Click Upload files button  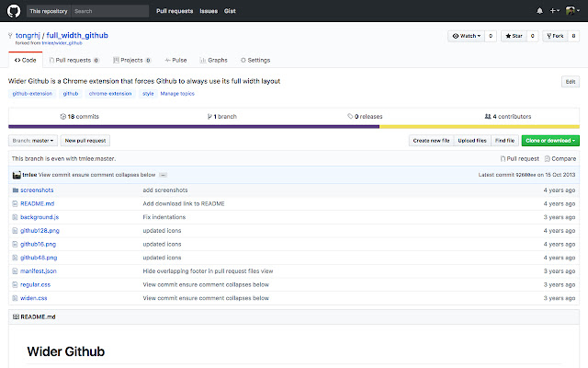pos(472,141)
